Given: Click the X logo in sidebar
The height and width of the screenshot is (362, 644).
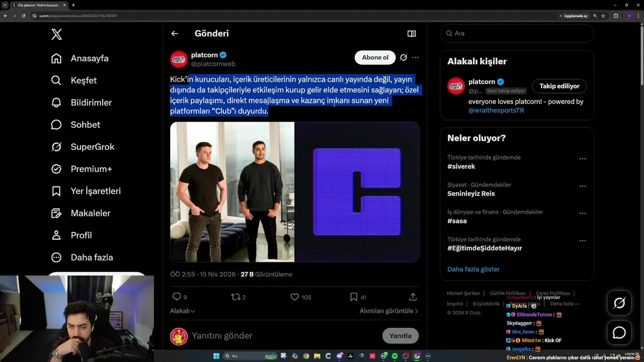Looking at the screenshot, I should [x=56, y=34].
